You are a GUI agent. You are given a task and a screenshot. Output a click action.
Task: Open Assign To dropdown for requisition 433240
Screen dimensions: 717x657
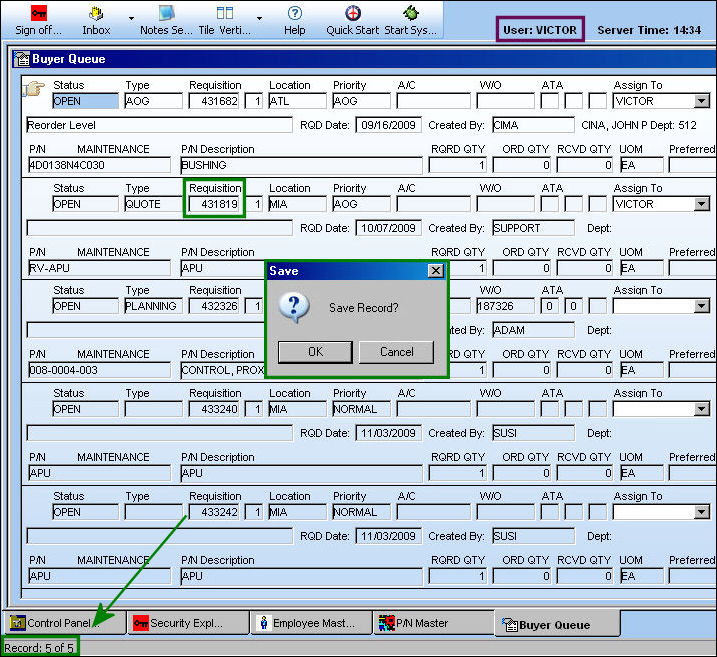click(701, 409)
